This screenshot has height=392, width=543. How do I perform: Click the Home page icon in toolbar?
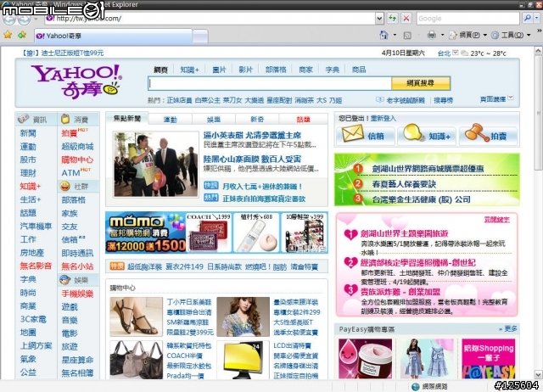coord(383,35)
